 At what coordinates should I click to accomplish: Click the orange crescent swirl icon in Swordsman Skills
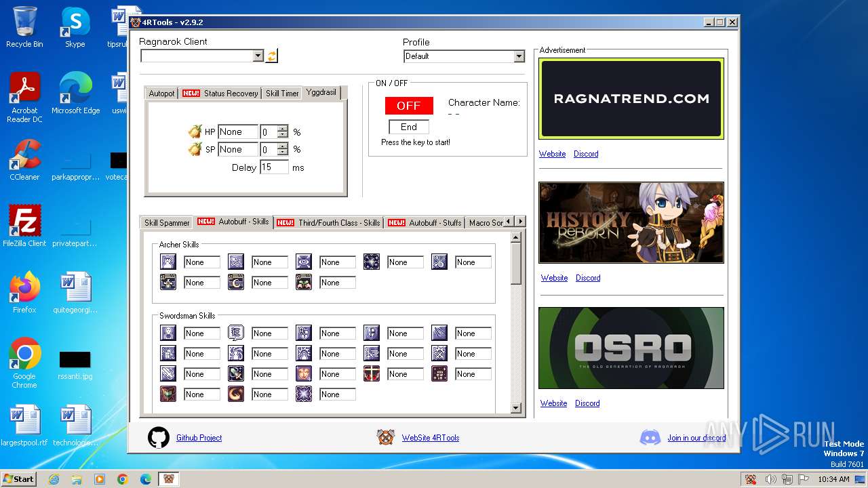236,394
